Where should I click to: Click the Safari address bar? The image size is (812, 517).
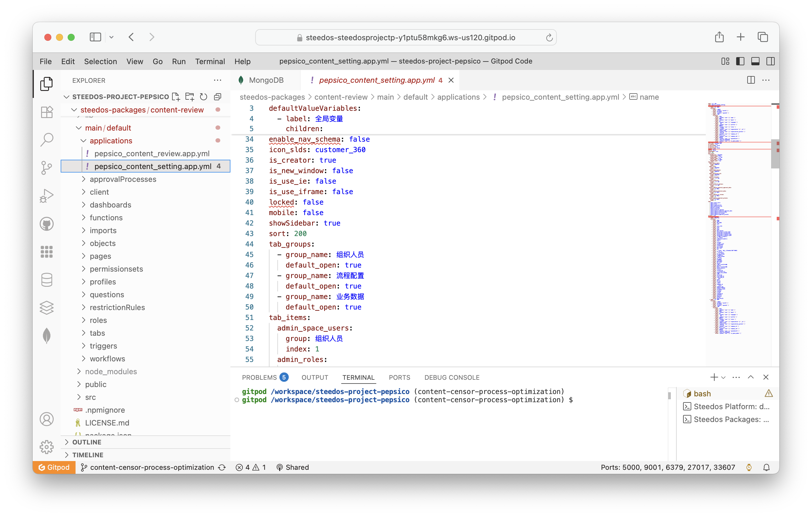click(x=406, y=37)
